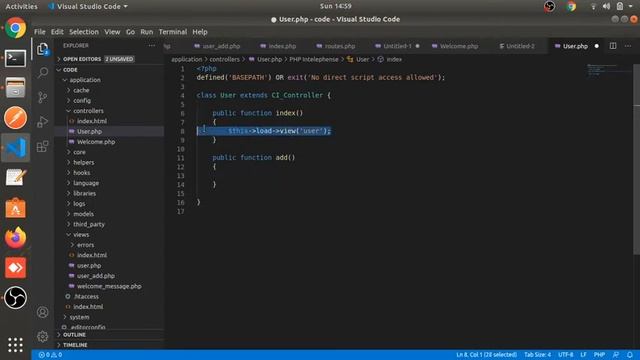
Task: Expand the config folder
Action: click(x=82, y=100)
